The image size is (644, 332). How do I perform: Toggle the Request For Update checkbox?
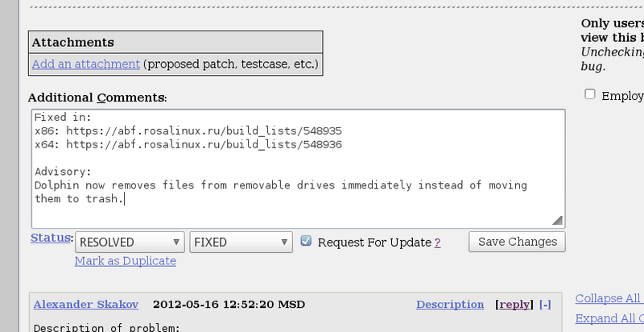tap(306, 241)
